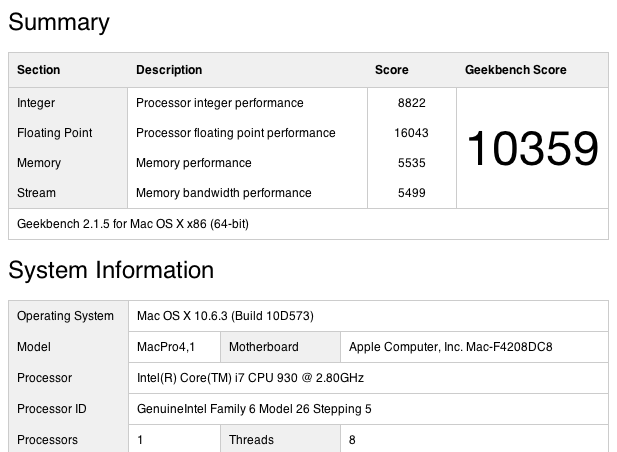Click the Memory section label

tap(39, 163)
